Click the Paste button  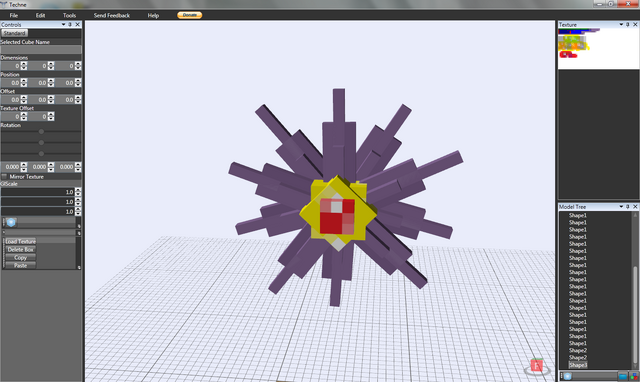tap(20, 265)
